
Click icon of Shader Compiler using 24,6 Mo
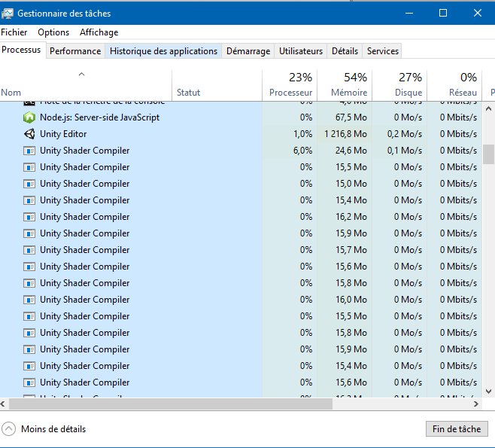[x=29, y=151]
